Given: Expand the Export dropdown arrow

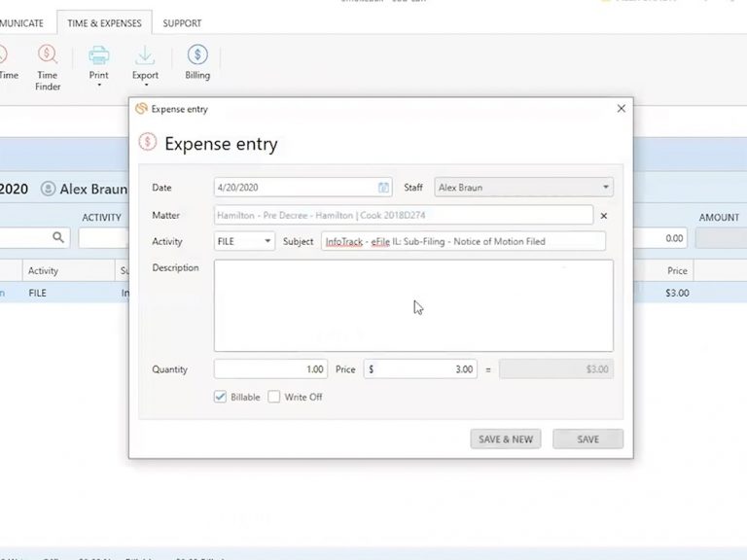Looking at the screenshot, I should coord(146,86).
